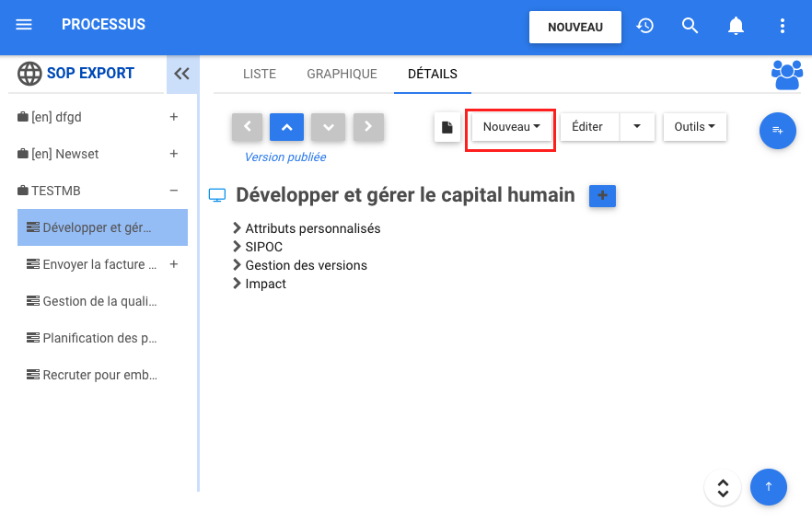Open the Nouveau dropdown in the toolbar

click(x=511, y=127)
